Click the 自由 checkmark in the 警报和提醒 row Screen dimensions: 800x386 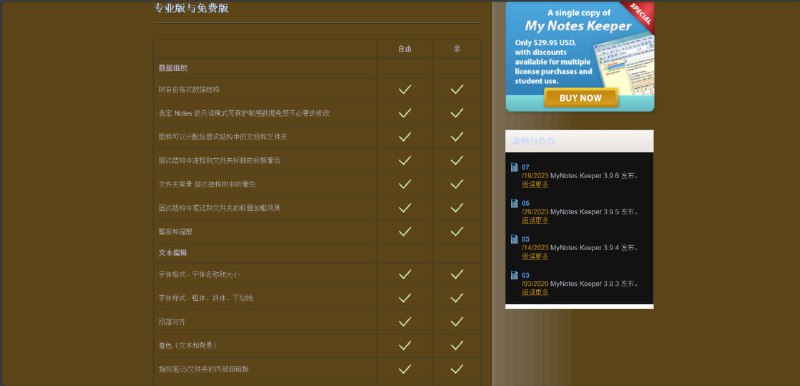click(x=405, y=231)
